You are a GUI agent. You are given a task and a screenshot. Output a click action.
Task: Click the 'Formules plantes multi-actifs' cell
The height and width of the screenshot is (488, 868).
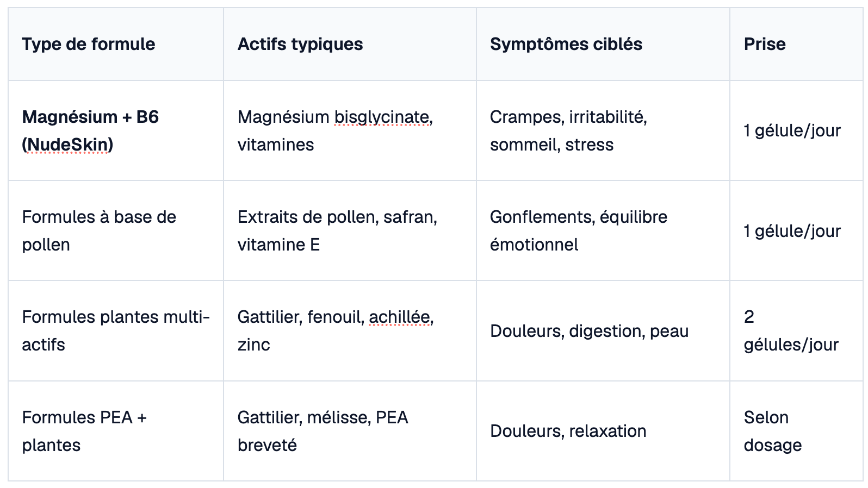click(116, 330)
